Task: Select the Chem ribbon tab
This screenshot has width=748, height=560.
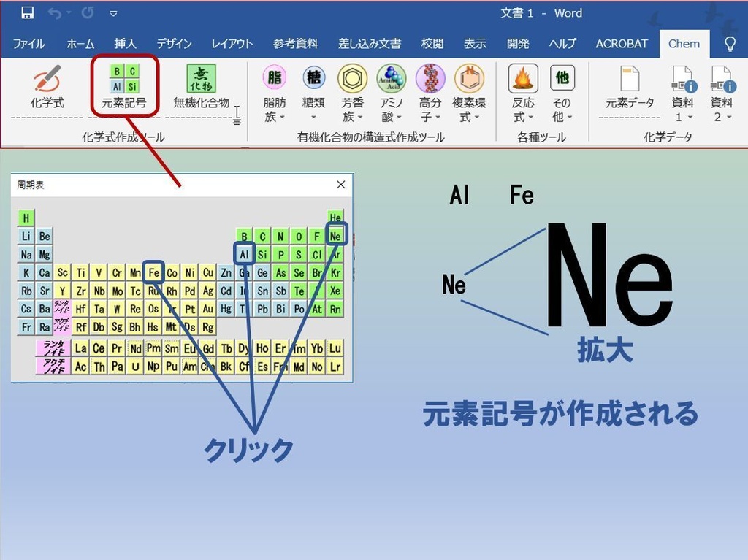Action: coord(684,44)
